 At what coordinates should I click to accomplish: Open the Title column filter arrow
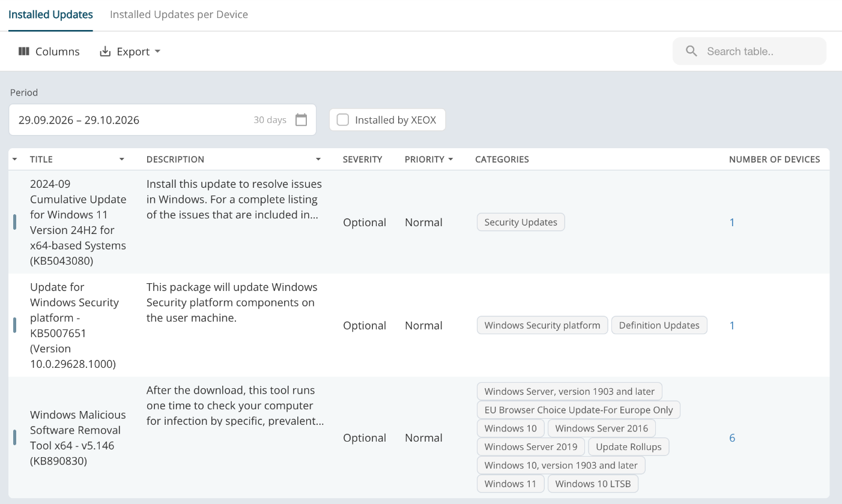click(122, 160)
